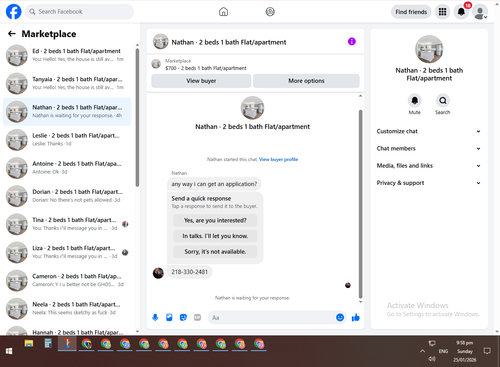Open the Tina conversation
The width and height of the screenshot is (500, 367).
67,224
